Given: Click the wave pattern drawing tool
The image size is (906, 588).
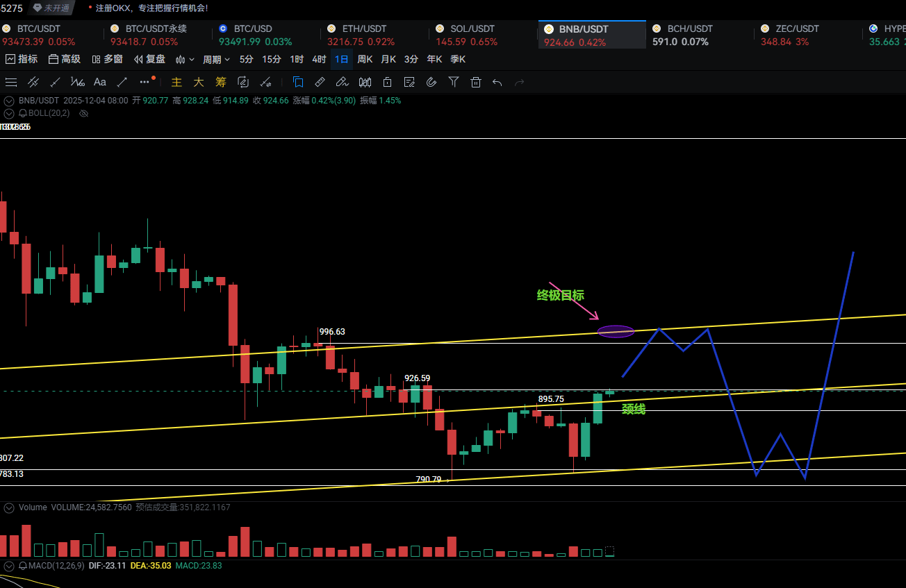Looking at the screenshot, I should [x=78, y=82].
